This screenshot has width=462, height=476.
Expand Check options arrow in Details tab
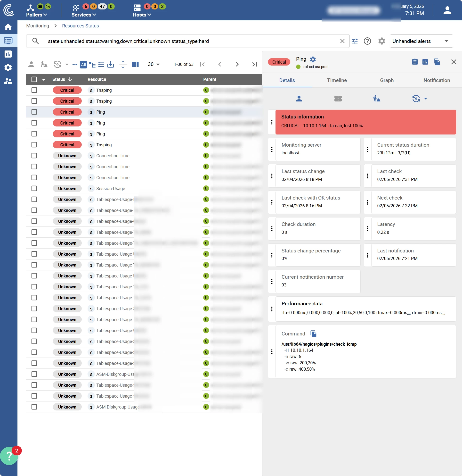[x=426, y=99]
